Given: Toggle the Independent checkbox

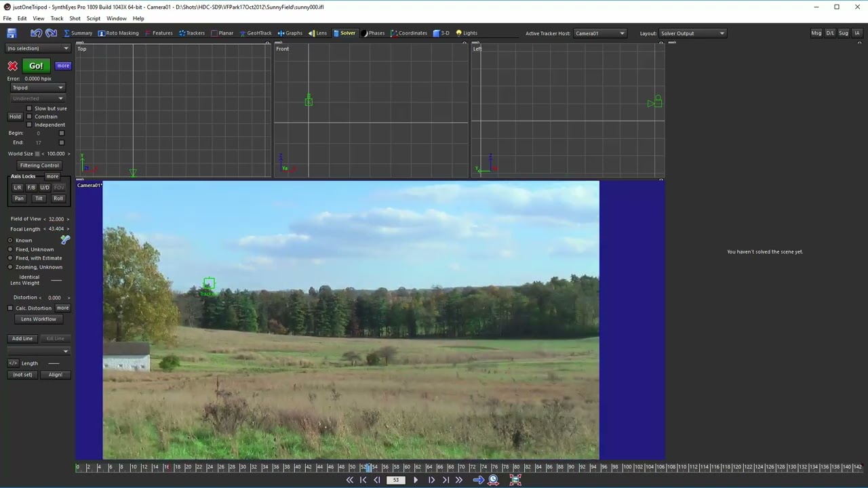Looking at the screenshot, I should point(29,125).
